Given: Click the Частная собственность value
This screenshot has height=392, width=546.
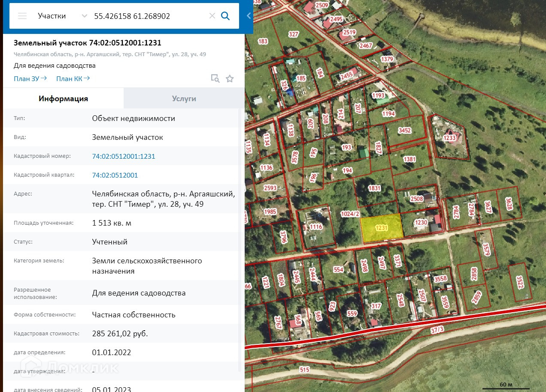Looking at the screenshot, I should pyautogui.click(x=133, y=315).
